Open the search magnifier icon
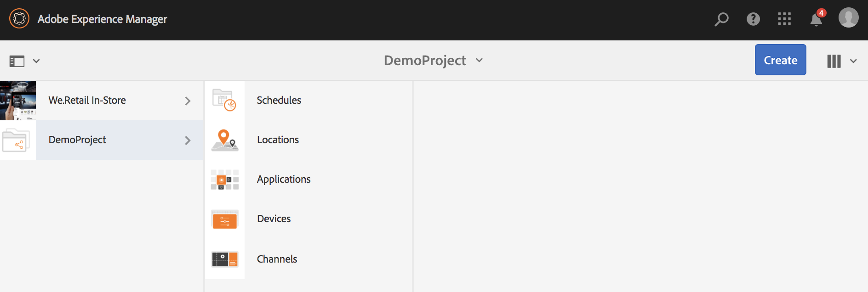The image size is (868, 292). (x=721, y=19)
